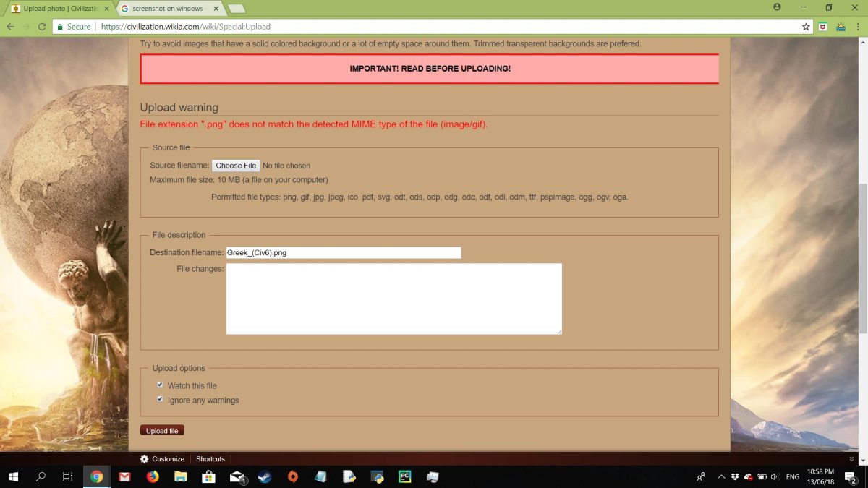Click the Destination filename field
The height and width of the screenshot is (488, 868).
[344, 252]
